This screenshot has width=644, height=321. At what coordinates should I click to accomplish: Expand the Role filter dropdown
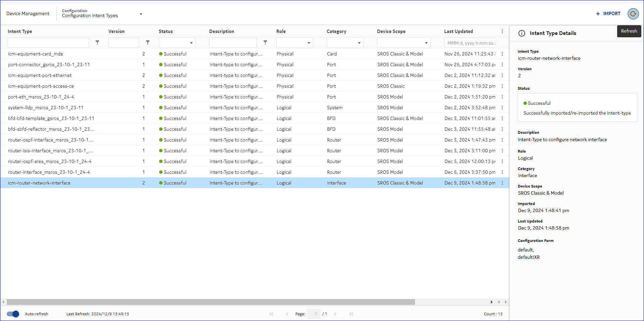[294, 43]
